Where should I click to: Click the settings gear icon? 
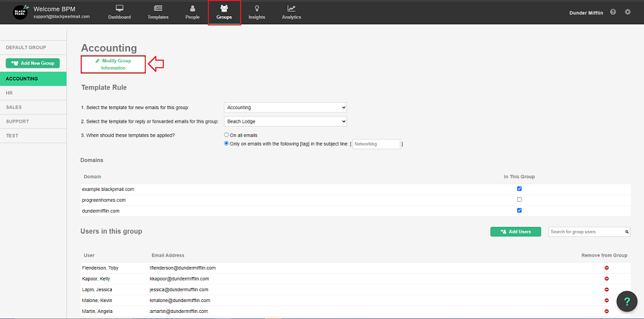pos(627,12)
